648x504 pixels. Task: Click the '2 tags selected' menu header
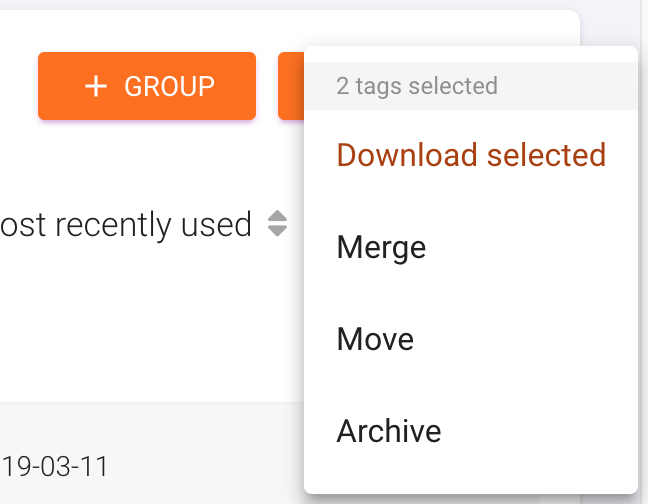pyautogui.click(x=417, y=86)
